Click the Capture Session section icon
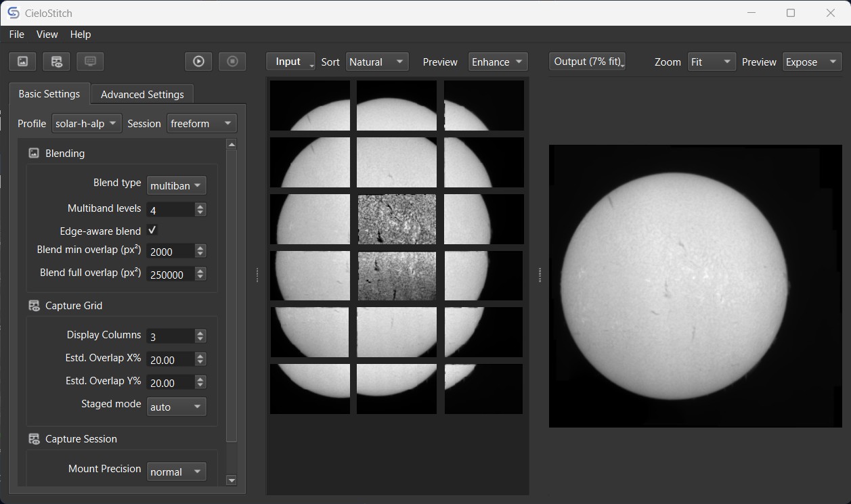Screen dimensions: 851x504 [x=34, y=439]
